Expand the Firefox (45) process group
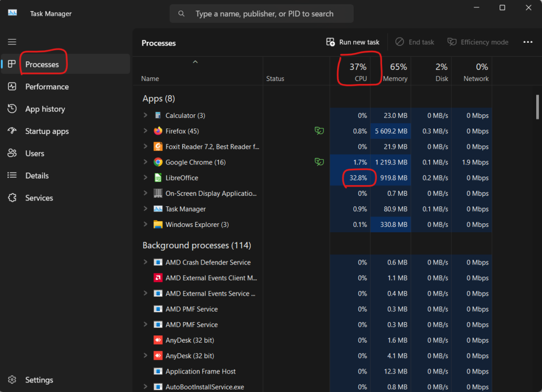The width and height of the screenshot is (542, 392). (x=146, y=131)
